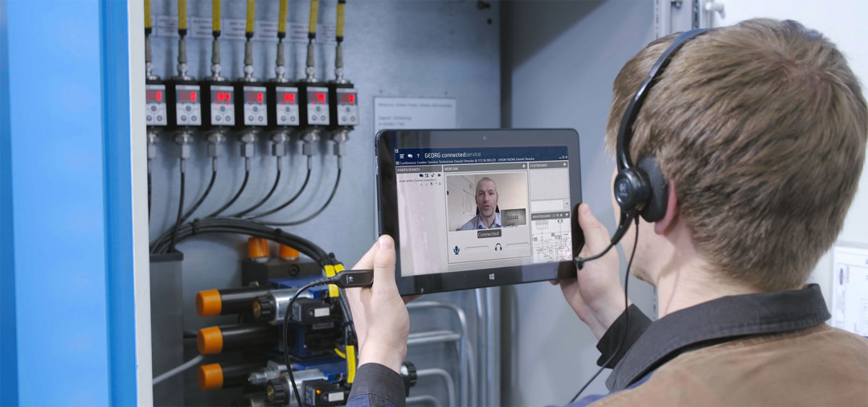The image size is (868, 407).
Task: Toggle the microphone icon below the webcam
Action: [x=457, y=250]
